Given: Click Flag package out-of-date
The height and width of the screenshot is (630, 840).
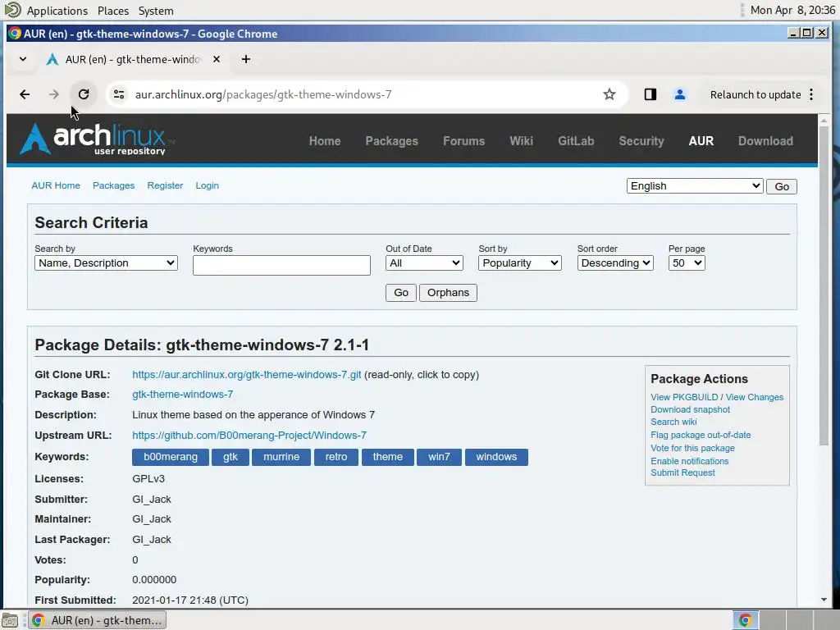Looking at the screenshot, I should (701, 435).
